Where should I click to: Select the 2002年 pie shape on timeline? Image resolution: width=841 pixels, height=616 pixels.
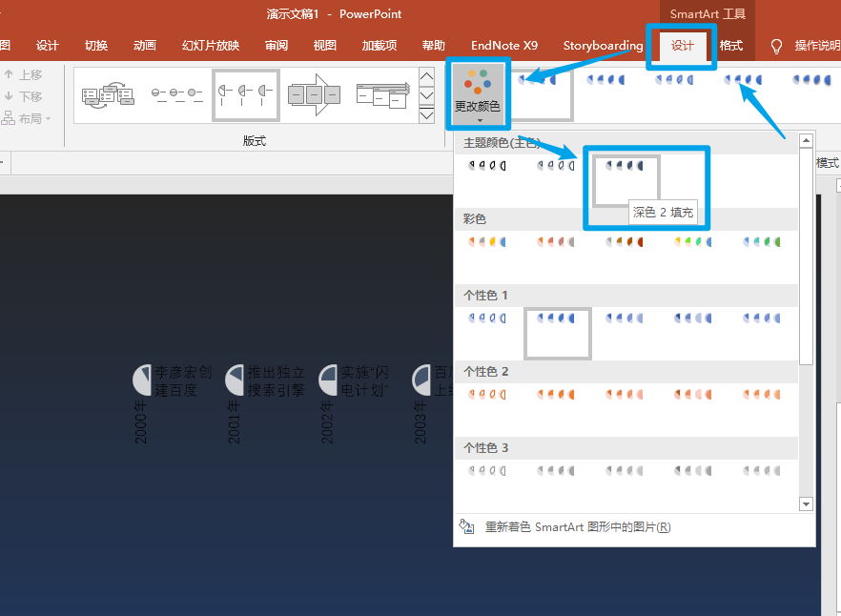point(328,380)
